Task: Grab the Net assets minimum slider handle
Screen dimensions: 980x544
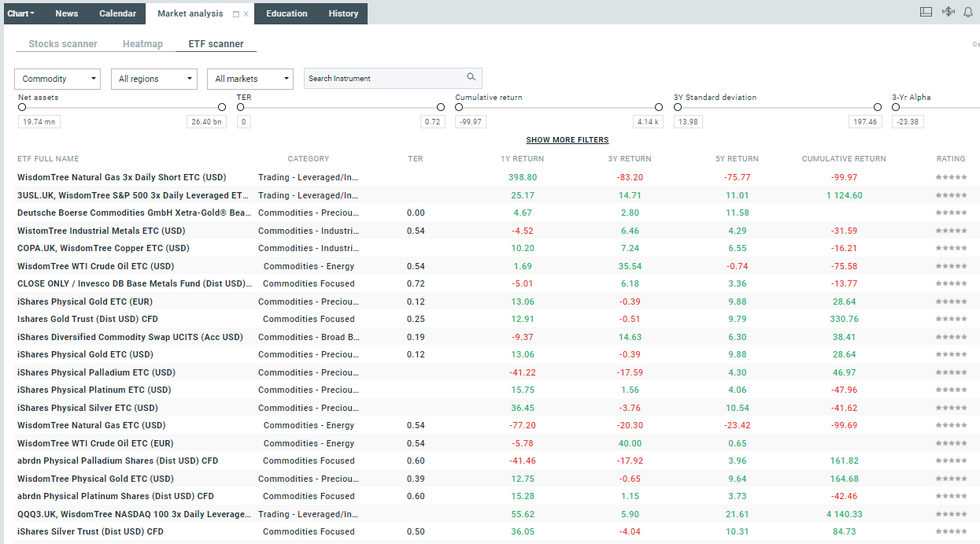Action: click(x=22, y=108)
